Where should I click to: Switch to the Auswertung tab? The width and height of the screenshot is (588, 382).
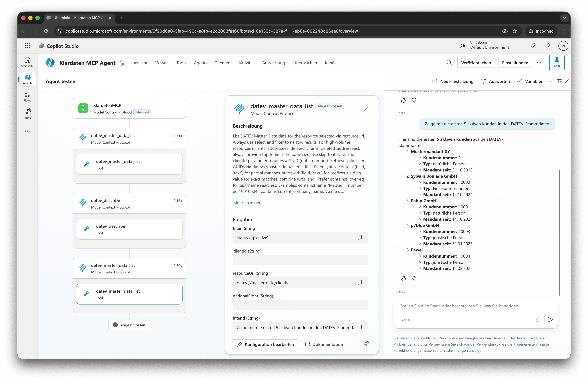click(x=274, y=63)
